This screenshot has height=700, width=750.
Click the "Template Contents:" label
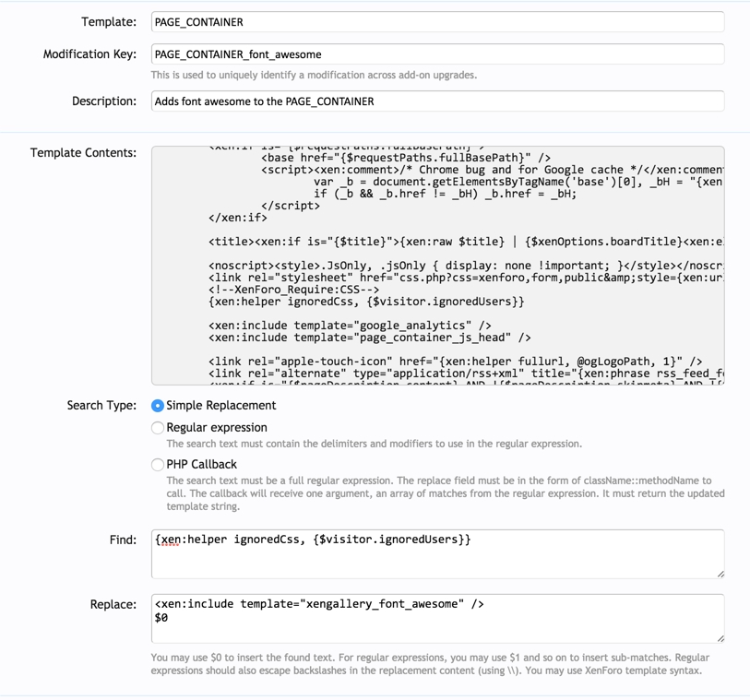pyautogui.click(x=83, y=152)
